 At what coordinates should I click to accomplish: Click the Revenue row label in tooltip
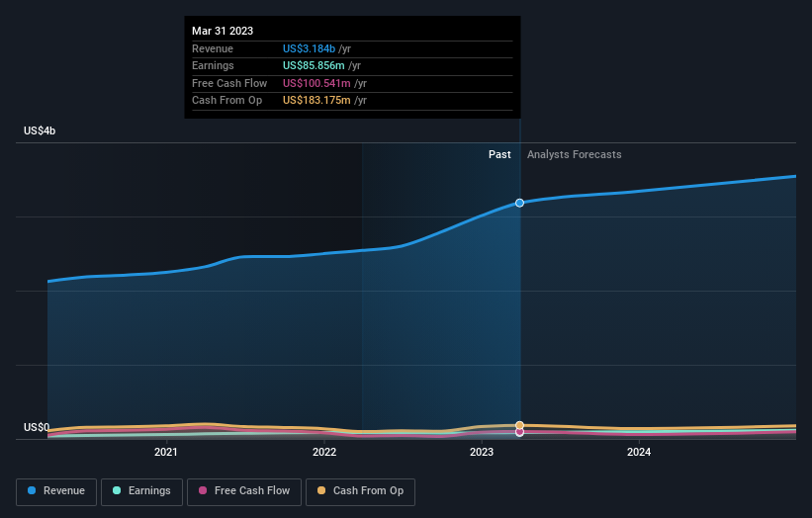[x=213, y=48]
